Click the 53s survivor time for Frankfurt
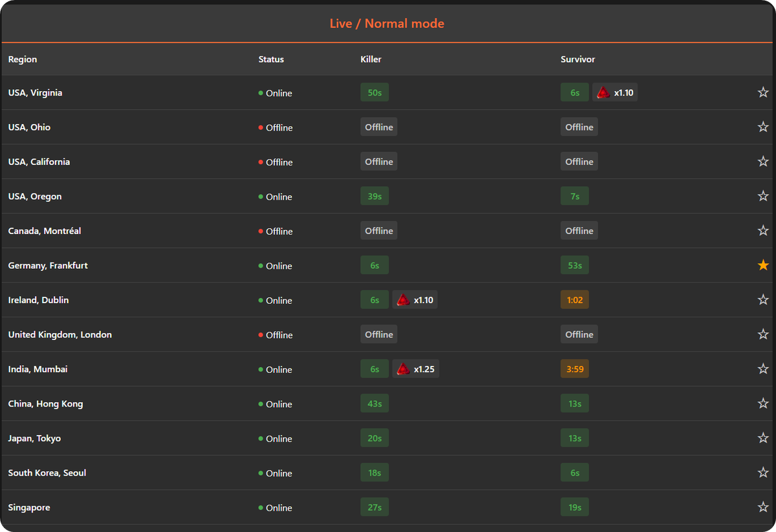Viewport: 776px width, 532px height. coord(575,265)
